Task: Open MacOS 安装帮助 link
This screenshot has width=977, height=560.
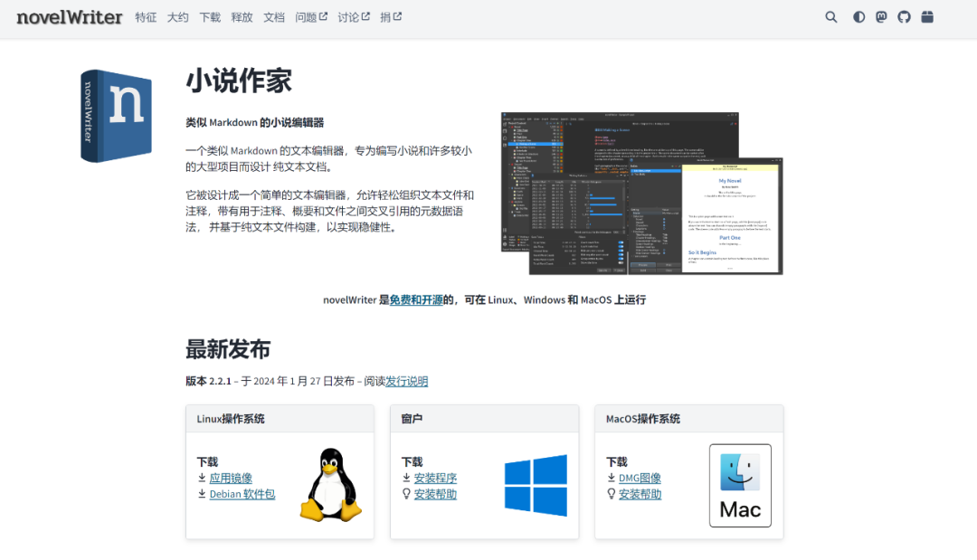Action: (x=640, y=494)
